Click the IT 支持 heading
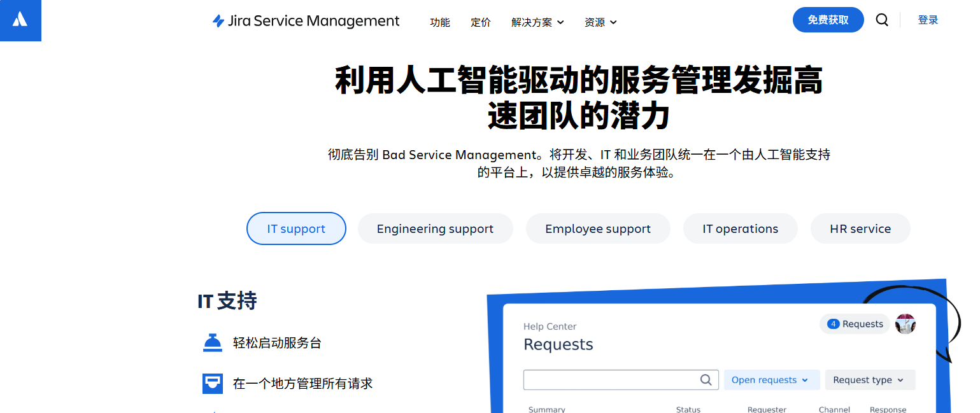The width and height of the screenshot is (980, 413). 227,301
